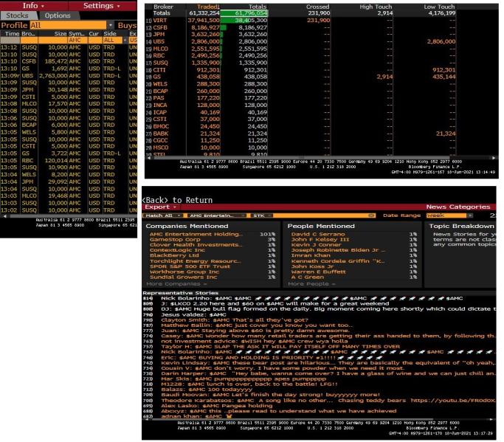Select the CSFB broker row

pos(300,27)
